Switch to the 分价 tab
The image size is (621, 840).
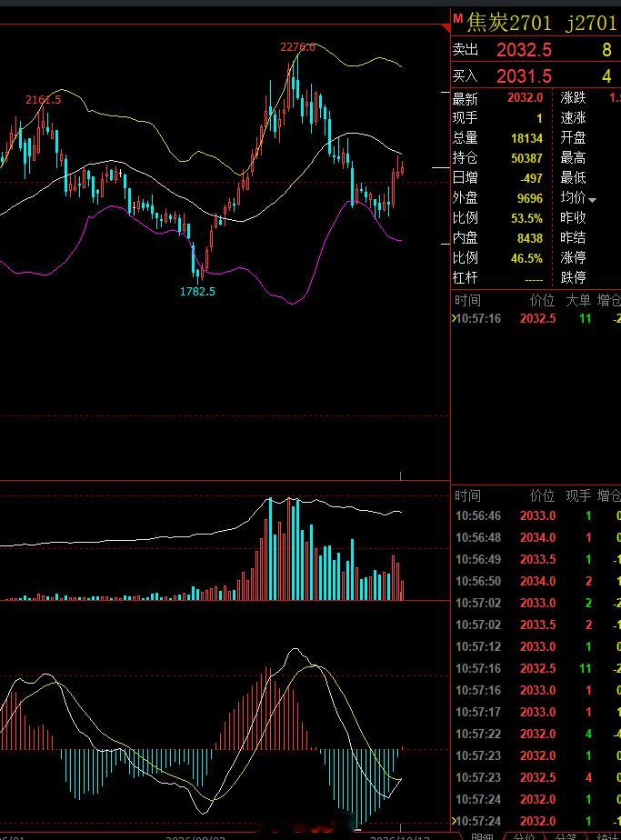pos(524,836)
